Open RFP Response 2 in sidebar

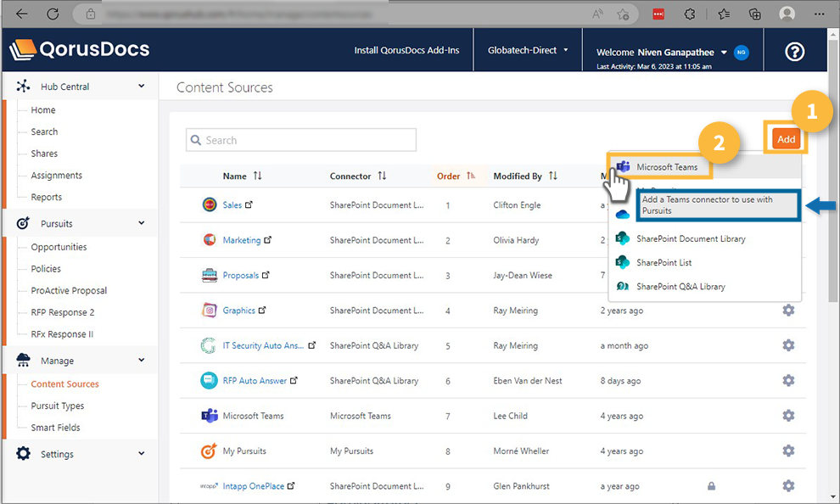(63, 312)
